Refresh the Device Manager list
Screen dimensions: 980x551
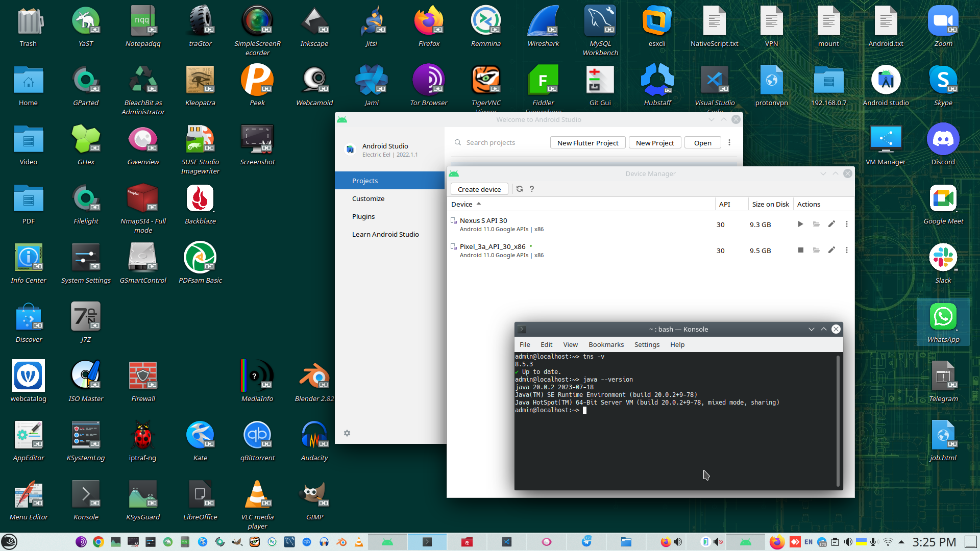pyautogui.click(x=520, y=189)
